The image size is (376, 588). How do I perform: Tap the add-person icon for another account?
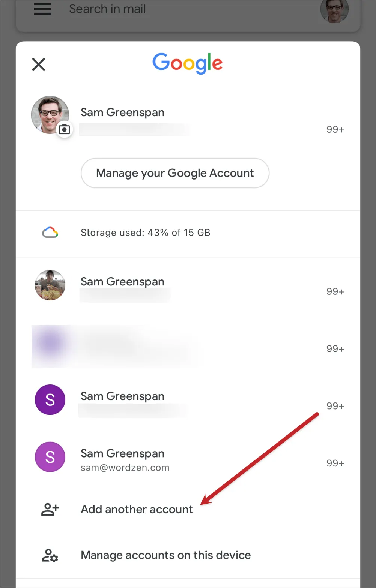pos(50,509)
